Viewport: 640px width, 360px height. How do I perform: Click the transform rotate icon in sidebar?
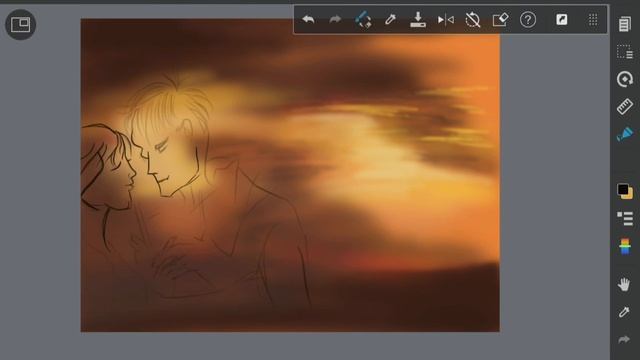[x=624, y=79]
